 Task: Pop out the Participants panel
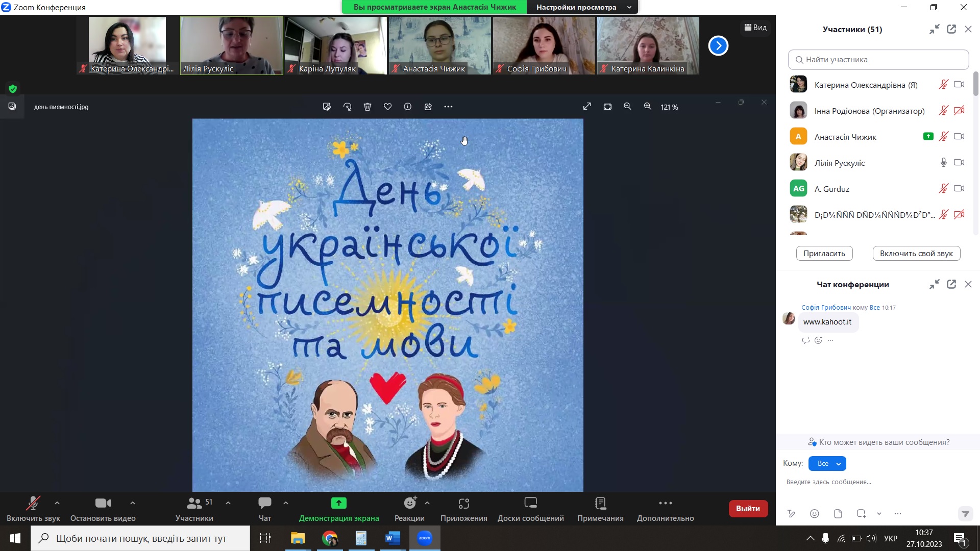tap(951, 29)
